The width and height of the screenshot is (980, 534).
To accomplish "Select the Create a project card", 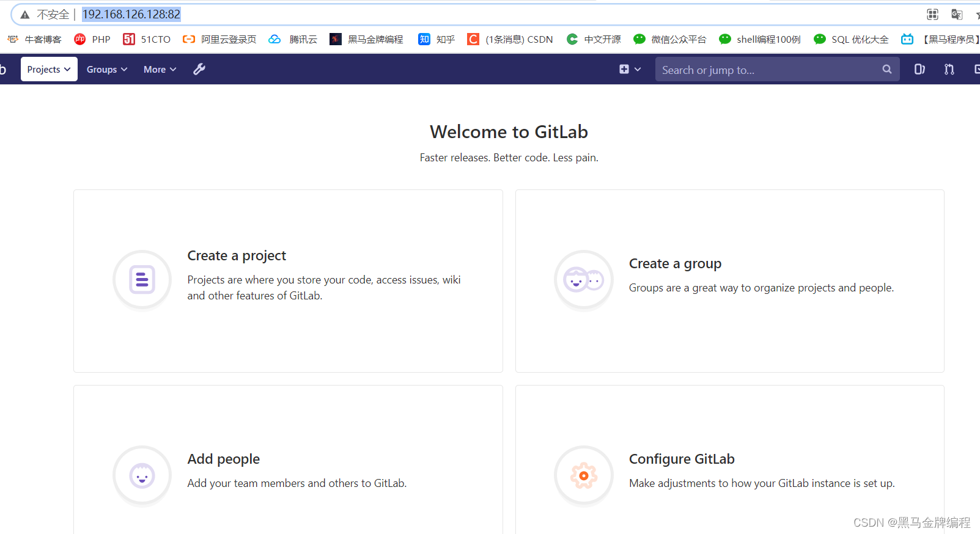I will (288, 281).
